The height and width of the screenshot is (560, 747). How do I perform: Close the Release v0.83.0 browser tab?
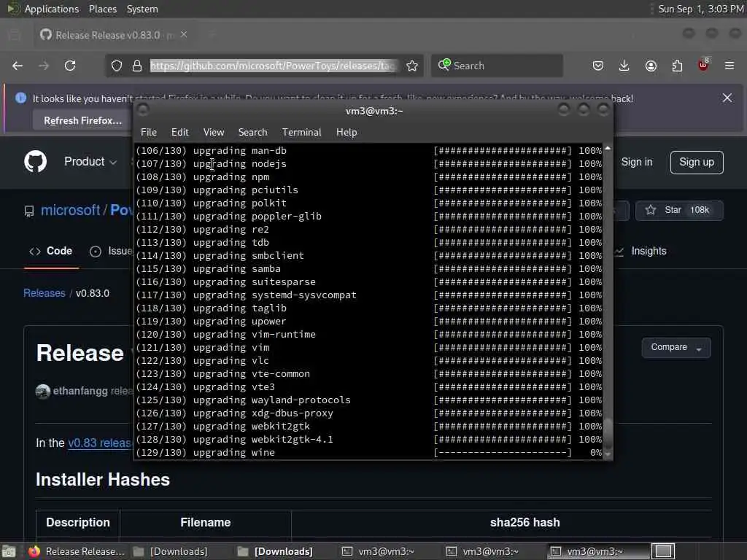tap(184, 34)
